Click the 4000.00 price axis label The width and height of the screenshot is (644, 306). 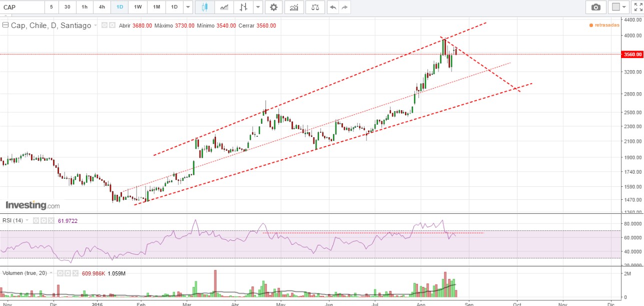[632, 36]
